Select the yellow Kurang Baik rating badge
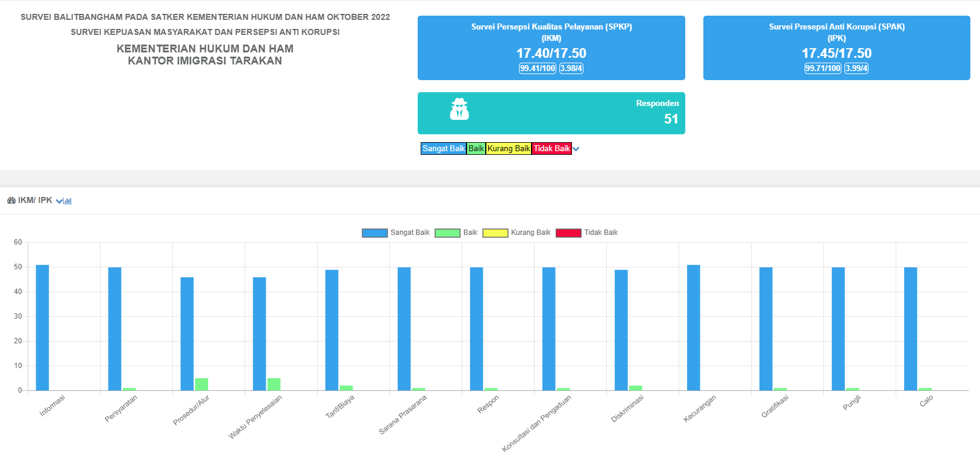Viewport: 980px width, 459px height. tap(509, 149)
